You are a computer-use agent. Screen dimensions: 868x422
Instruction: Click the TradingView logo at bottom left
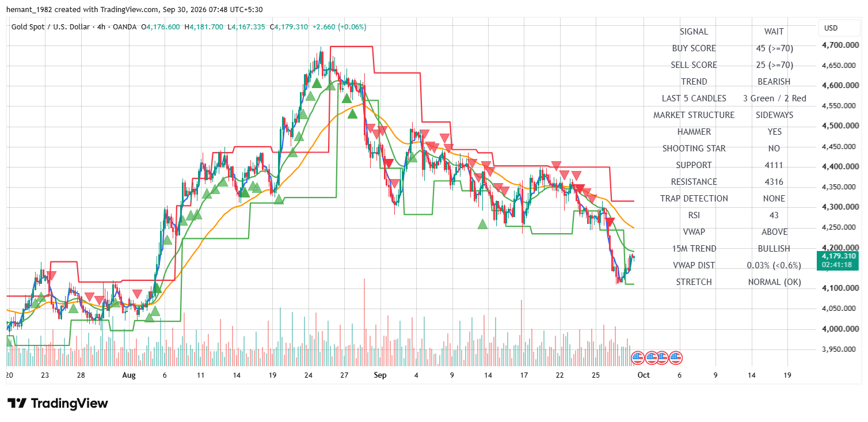point(58,404)
